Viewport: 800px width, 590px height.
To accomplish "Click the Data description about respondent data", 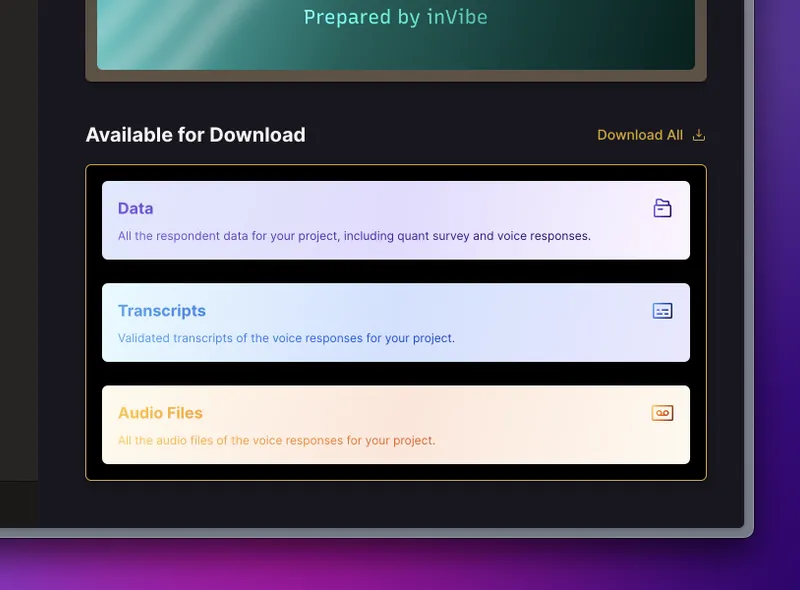I will pos(354,236).
